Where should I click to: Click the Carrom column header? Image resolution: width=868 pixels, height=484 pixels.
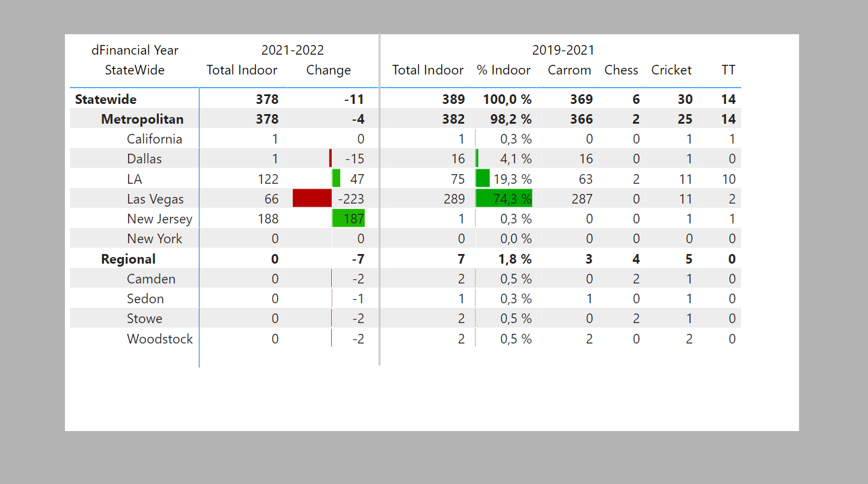pyautogui.click(x=569, y=70)
